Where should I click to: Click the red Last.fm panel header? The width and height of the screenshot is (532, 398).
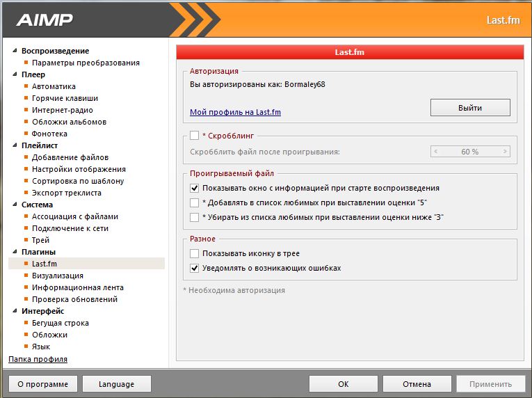coord(350,52)
